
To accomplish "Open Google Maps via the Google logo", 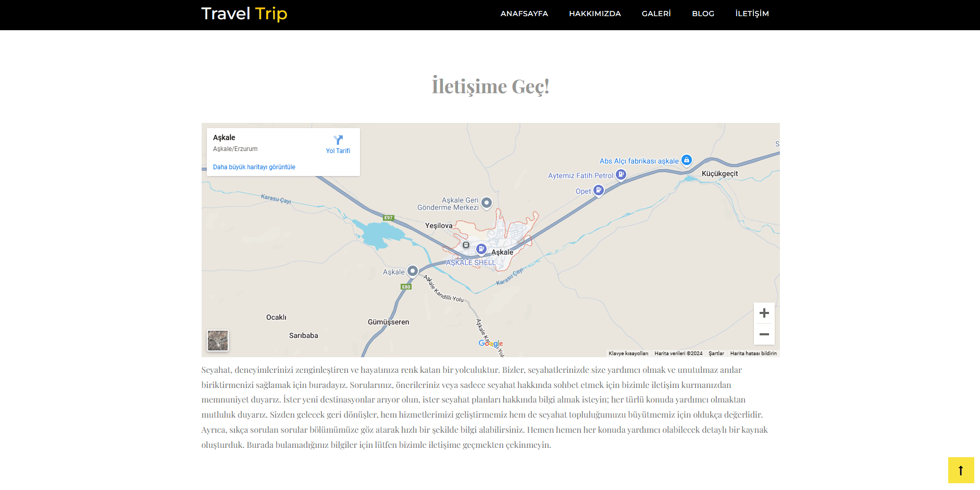I will click(x=490, y=343).
